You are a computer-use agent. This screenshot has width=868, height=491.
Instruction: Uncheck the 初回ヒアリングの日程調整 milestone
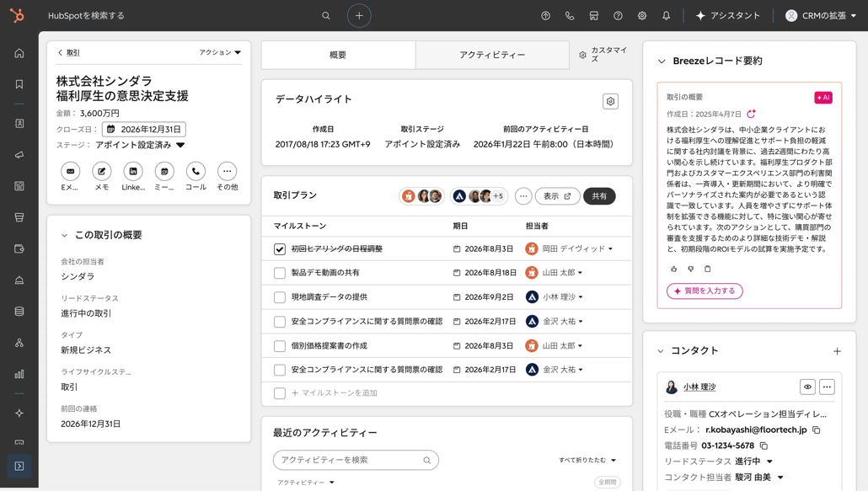point(280,248)
